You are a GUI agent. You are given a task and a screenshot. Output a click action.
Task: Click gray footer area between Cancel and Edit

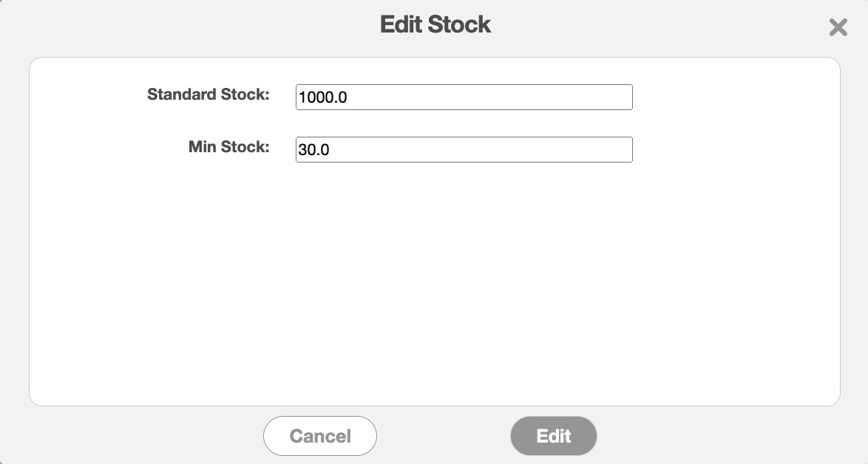point(444,436)
